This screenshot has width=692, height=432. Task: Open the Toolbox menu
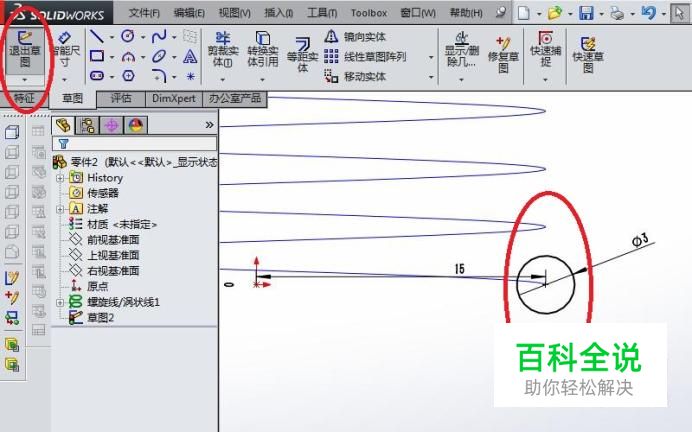point(369,13)
